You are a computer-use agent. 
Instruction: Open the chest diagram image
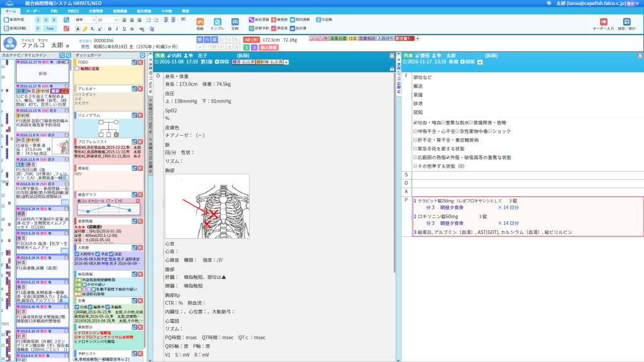[x=207, y=206]
